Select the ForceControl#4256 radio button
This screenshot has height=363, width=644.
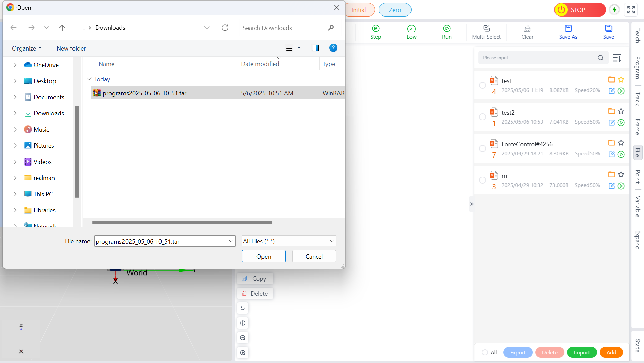482,148
